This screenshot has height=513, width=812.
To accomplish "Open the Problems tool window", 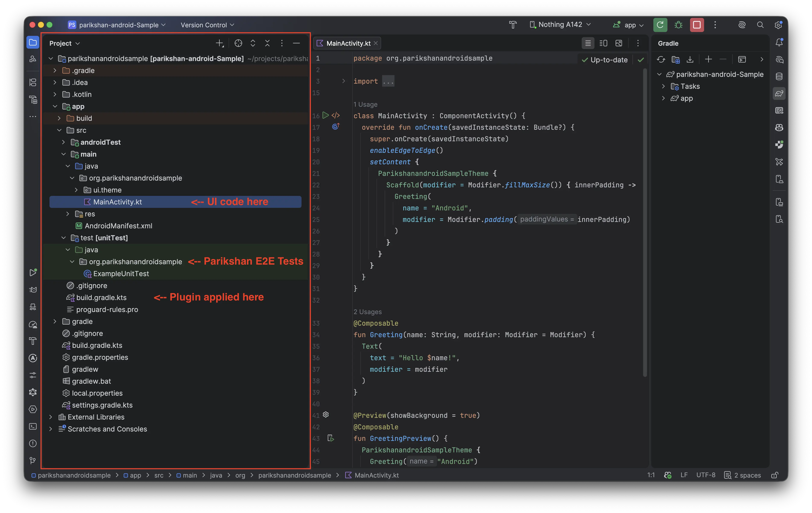I will 33,443.
